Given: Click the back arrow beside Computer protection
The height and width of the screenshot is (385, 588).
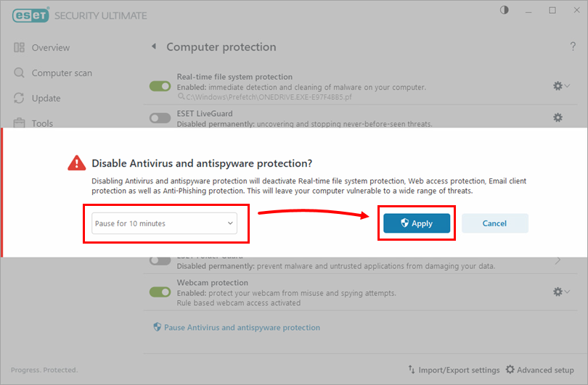Looking at the screenshot, I should pos(153,47).
